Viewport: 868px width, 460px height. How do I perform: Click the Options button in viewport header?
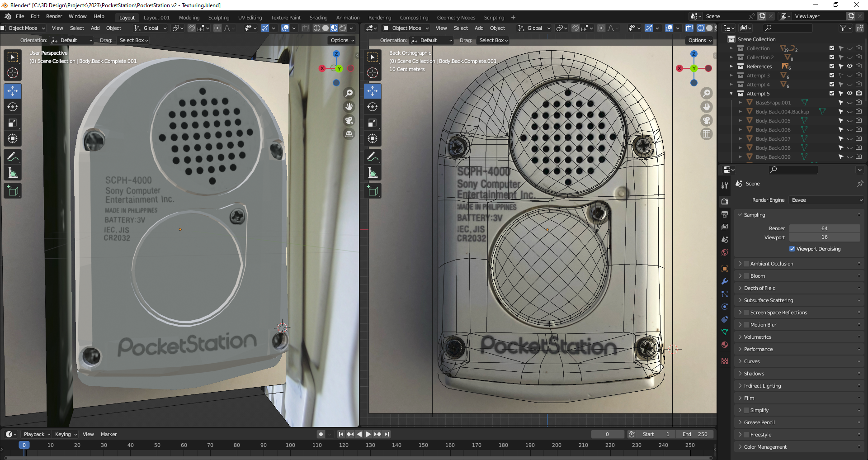(342, 40)
